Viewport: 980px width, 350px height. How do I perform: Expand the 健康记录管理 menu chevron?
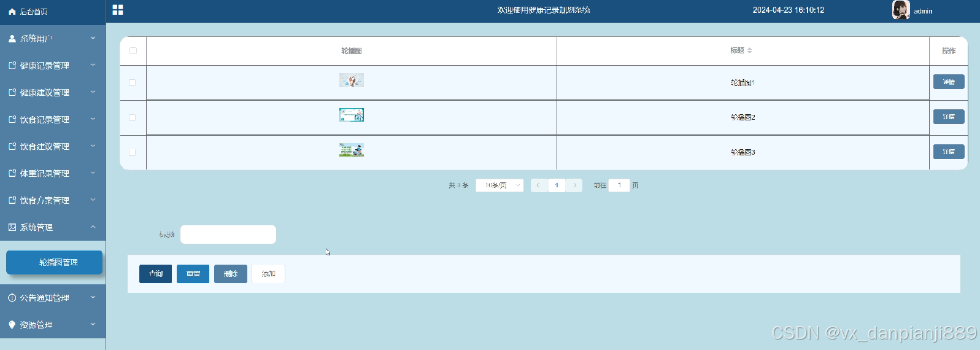click(93, 65)
